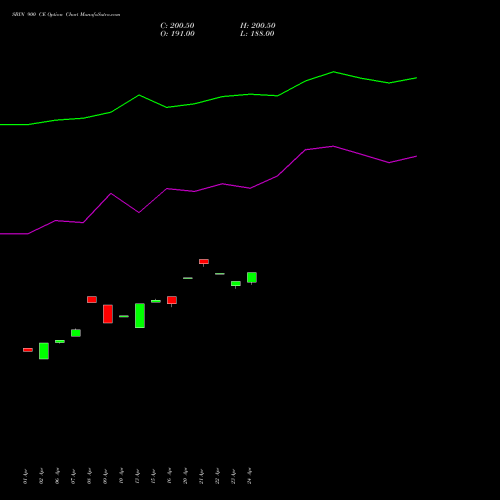
Task: Select the red candle for 01 Apr
Action: click(x=28, y=350)
